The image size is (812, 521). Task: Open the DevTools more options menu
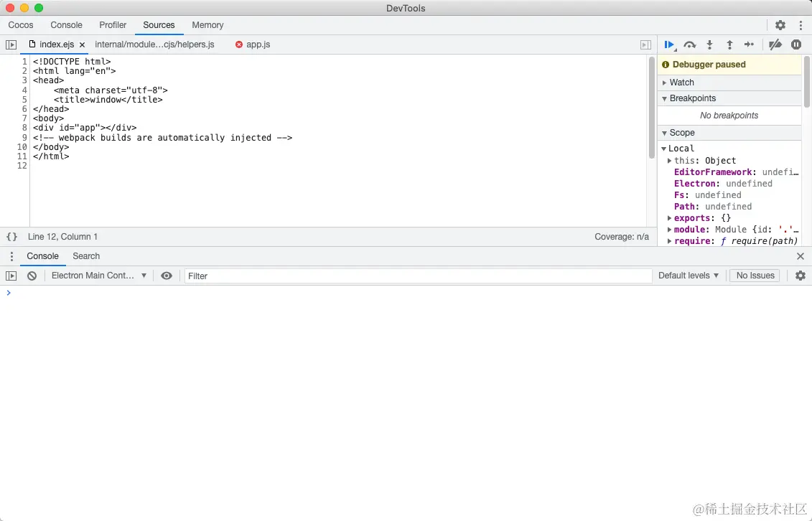pyautogui.click(x=801, y=25)
